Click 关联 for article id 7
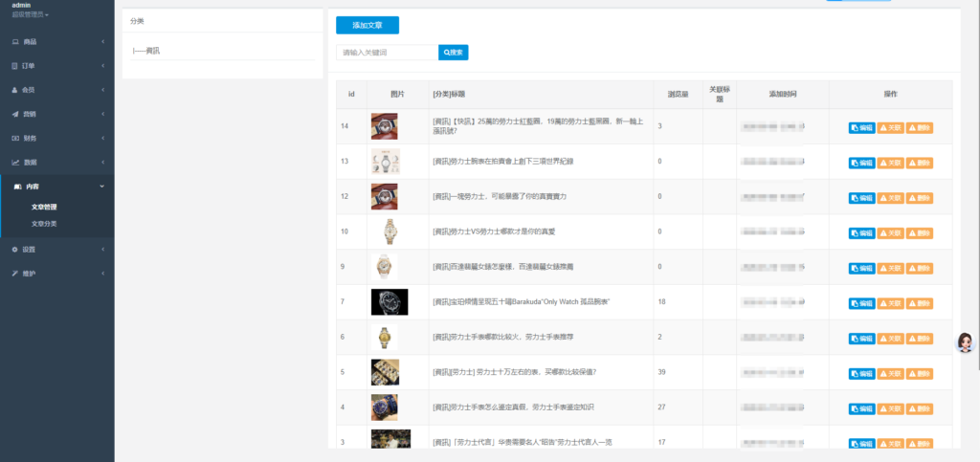Screen dimensions: 980x462 pos(891,303)
